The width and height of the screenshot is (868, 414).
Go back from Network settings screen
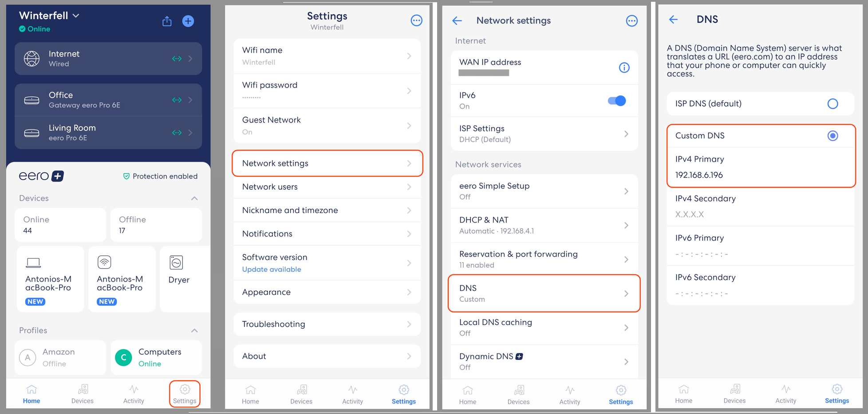[x=457, y=20]
